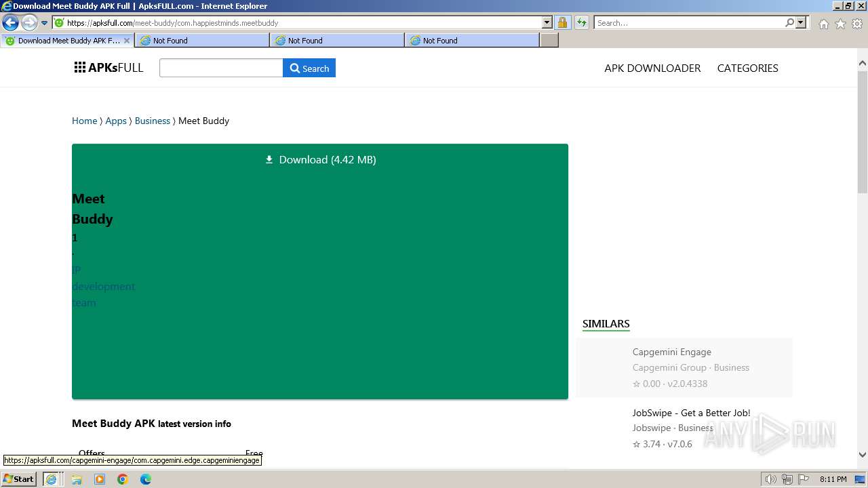
Task: Click the APKsFULL site logo
Action: coord(108,68)
